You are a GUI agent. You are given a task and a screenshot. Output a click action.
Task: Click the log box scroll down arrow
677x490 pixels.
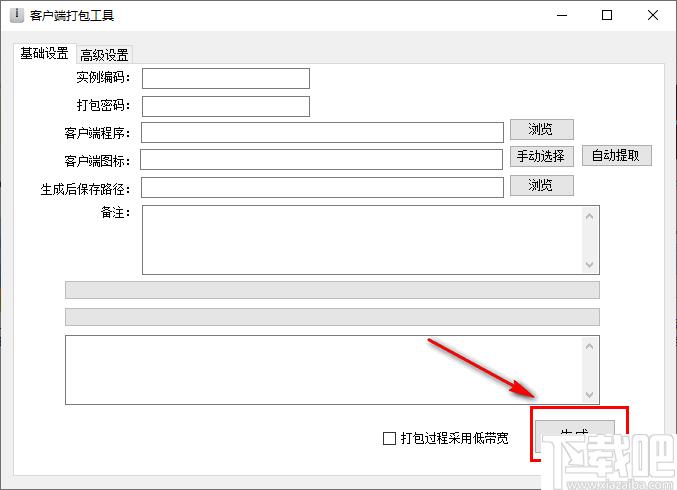point(590,395)
